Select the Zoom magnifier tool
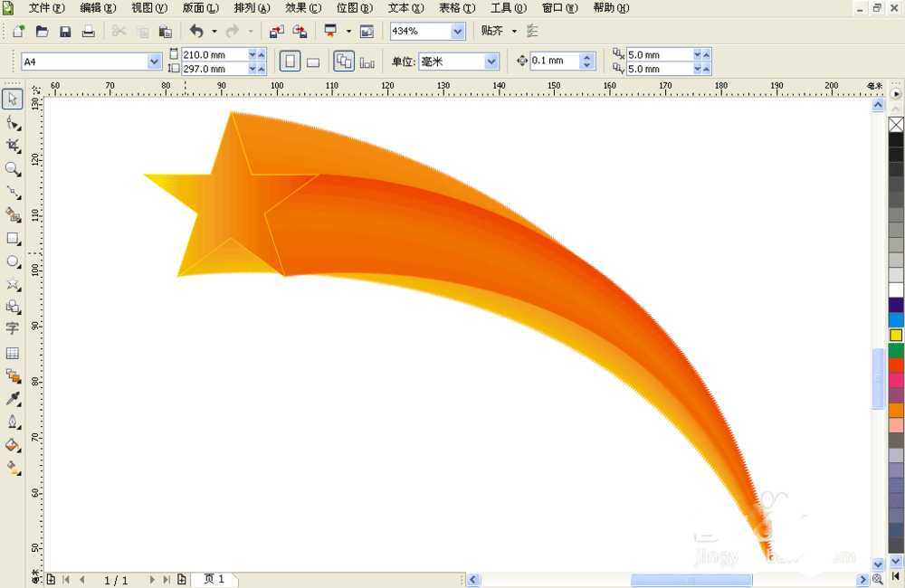The image size is (905, 588). [x=13, y=169]
